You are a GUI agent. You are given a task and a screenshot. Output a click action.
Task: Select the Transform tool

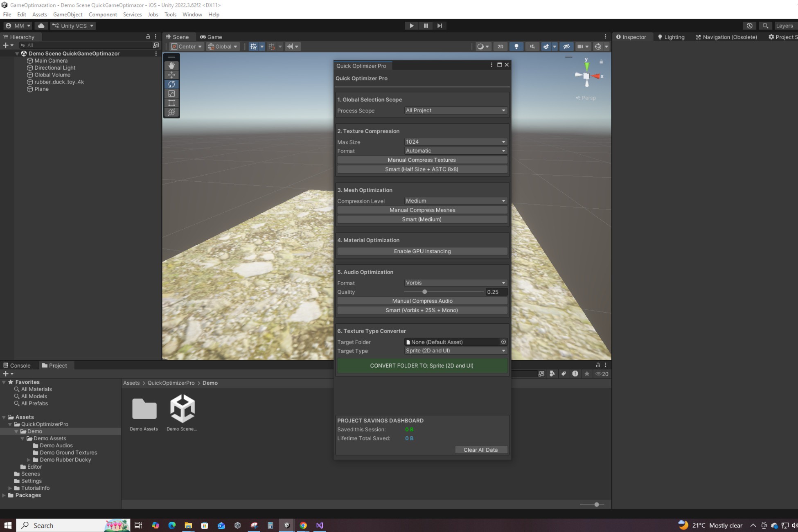(171, 112)
